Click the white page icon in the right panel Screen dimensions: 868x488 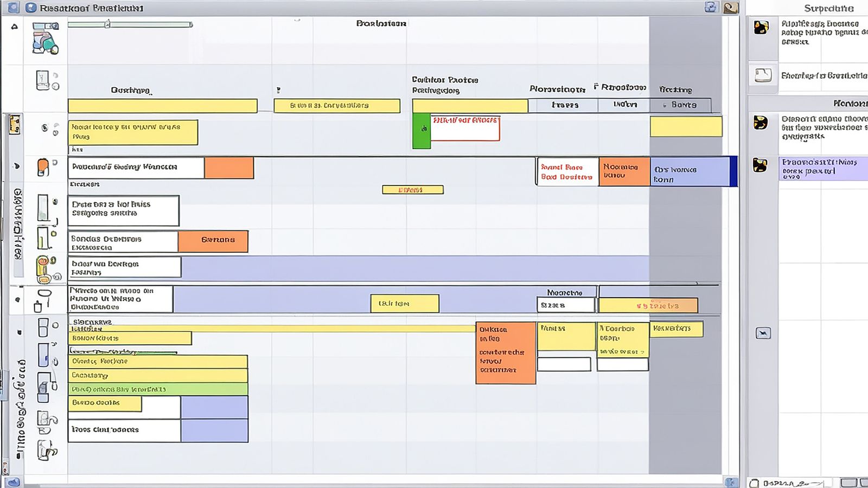tap(763, 75)
